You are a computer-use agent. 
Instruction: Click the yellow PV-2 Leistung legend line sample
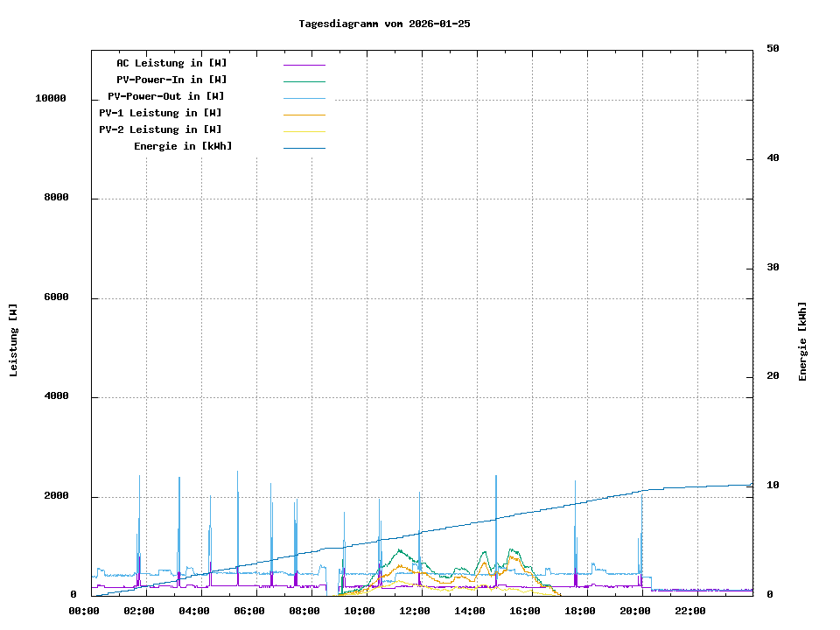(x=304, y=131)
